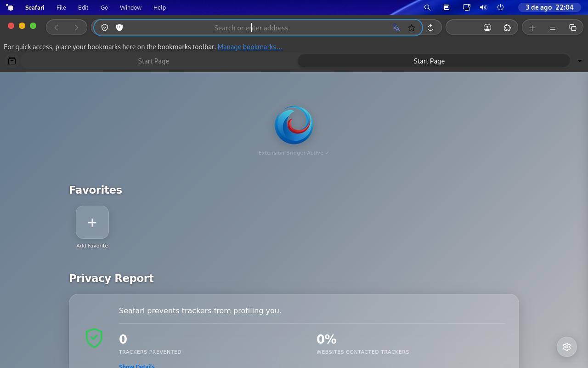
Task: Click the text Seafari prevents trackers from profiling you
Action: 200,310
